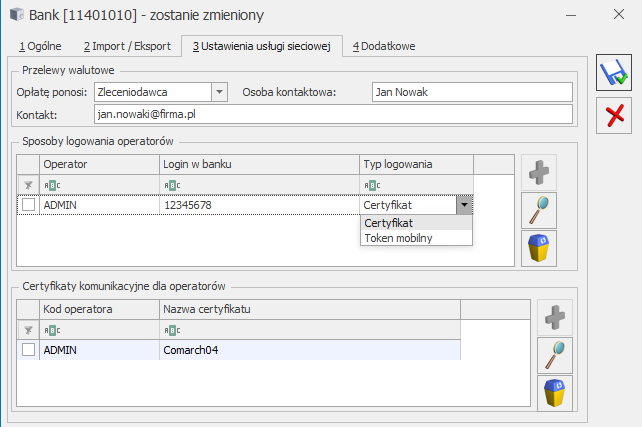Tick the checkbox in the ADMIN login row
This screenshot has width=642, height=427.
pos(28,205)
